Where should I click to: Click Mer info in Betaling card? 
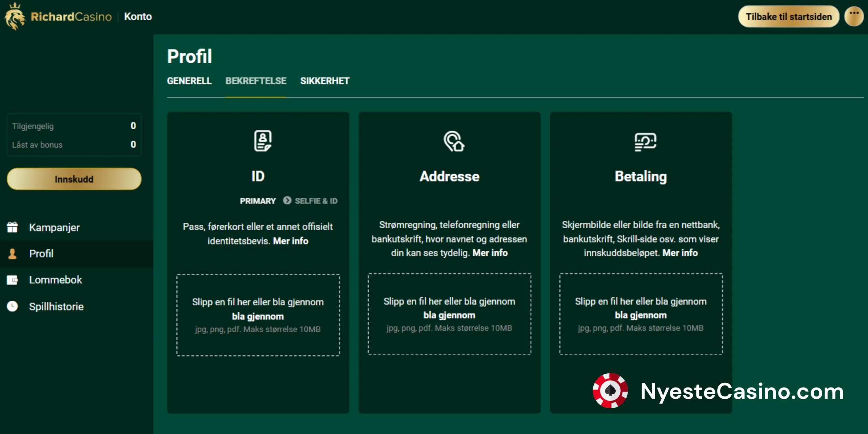pos(680,253)
